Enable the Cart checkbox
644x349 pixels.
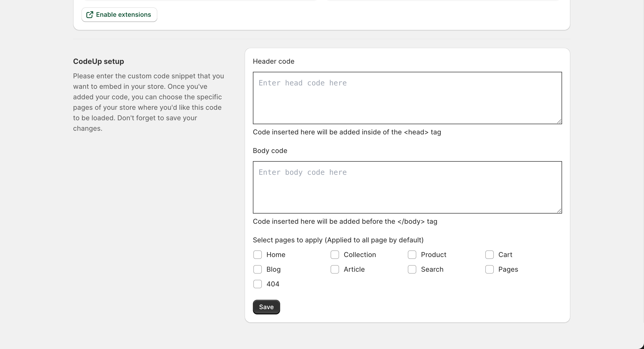pos(489,254)
